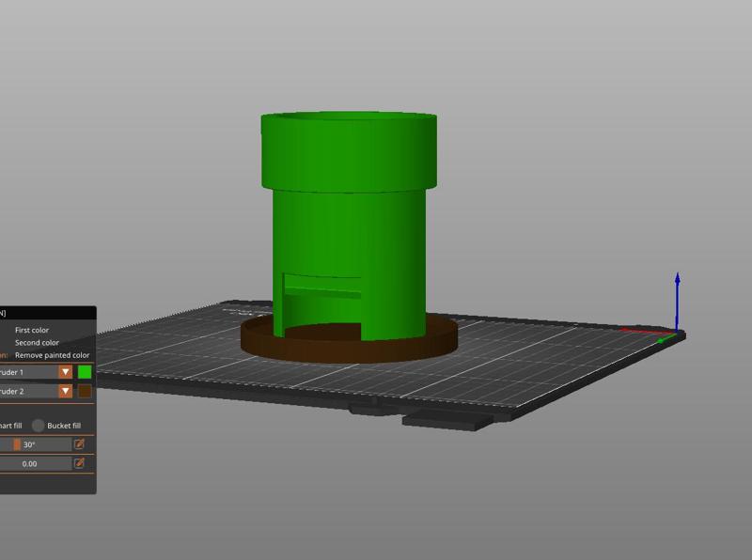
Task: Click the orange dropdown arrow on Extruder 1
Action: coord(64,371)
